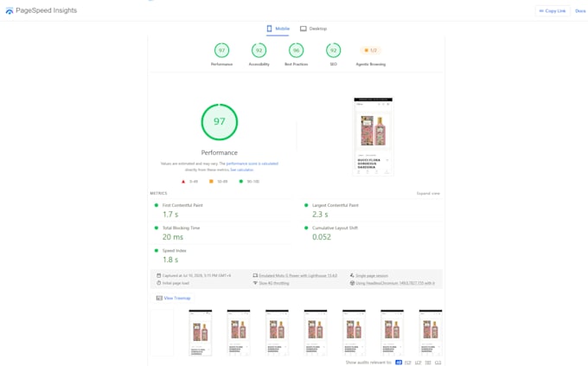Image resolution: width=588 pixels, height=366 pixels.
Task: Open the Performance 97 score gauge at top
Action: tap(221, 50)
